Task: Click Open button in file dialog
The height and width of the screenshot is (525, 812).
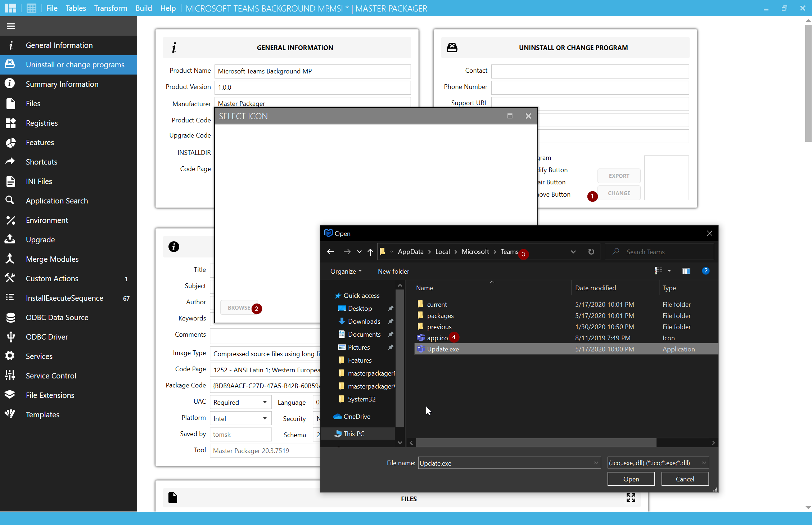Action: (631, 479)
